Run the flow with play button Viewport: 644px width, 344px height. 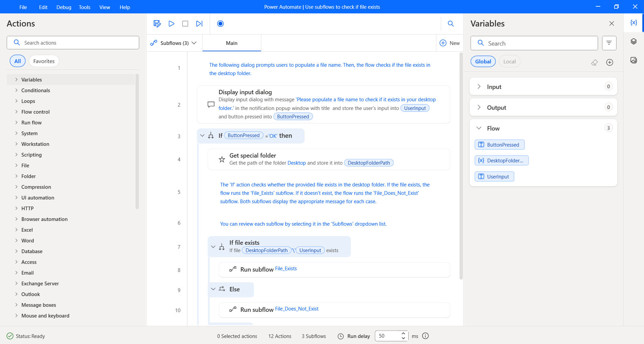pyautogui.click(x=171, y=23)
